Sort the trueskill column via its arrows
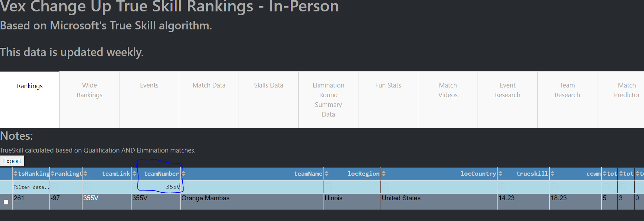 point(500,174)
